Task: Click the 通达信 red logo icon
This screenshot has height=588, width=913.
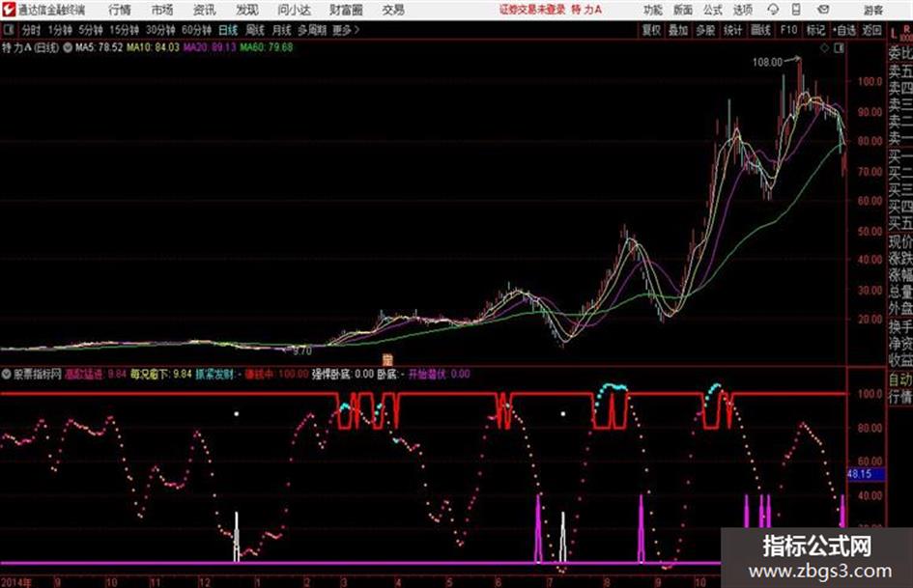Action: click(x=9, y=10)
